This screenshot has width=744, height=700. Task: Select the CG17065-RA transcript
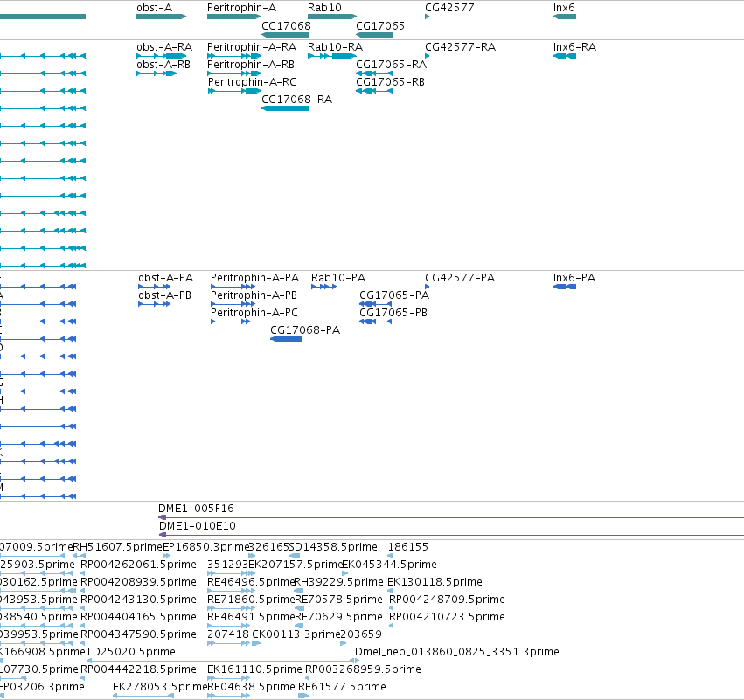(374, 73)
